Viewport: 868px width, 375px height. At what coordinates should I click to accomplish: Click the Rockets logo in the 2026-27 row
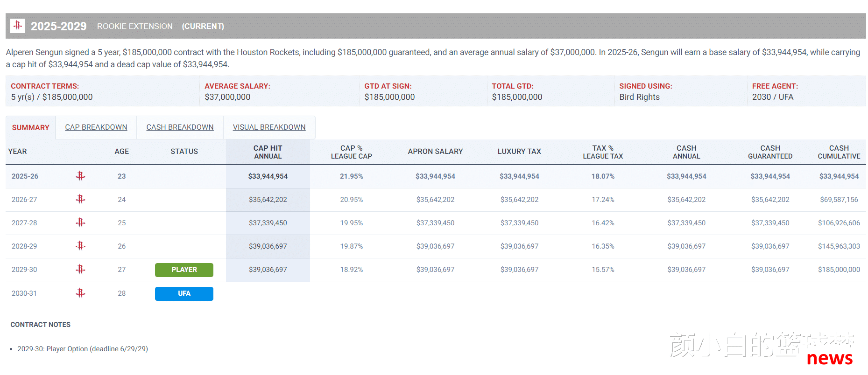click(80, 199)
